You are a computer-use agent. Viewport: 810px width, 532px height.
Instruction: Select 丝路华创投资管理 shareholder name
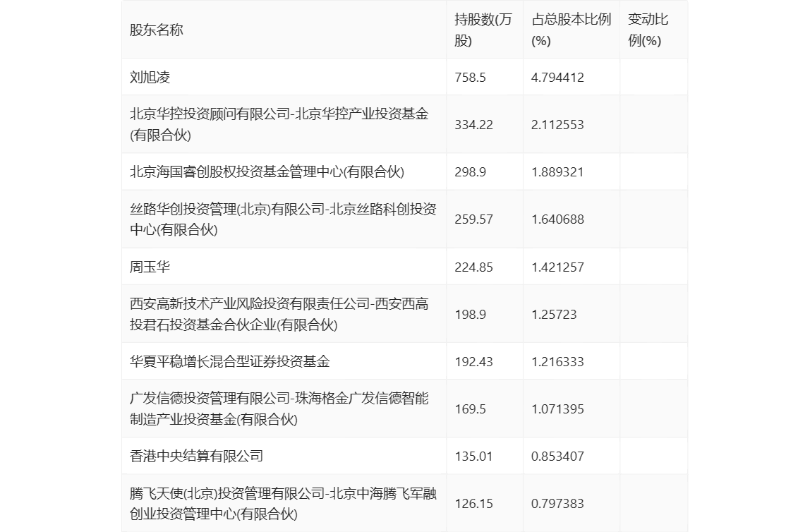point(283,219)
